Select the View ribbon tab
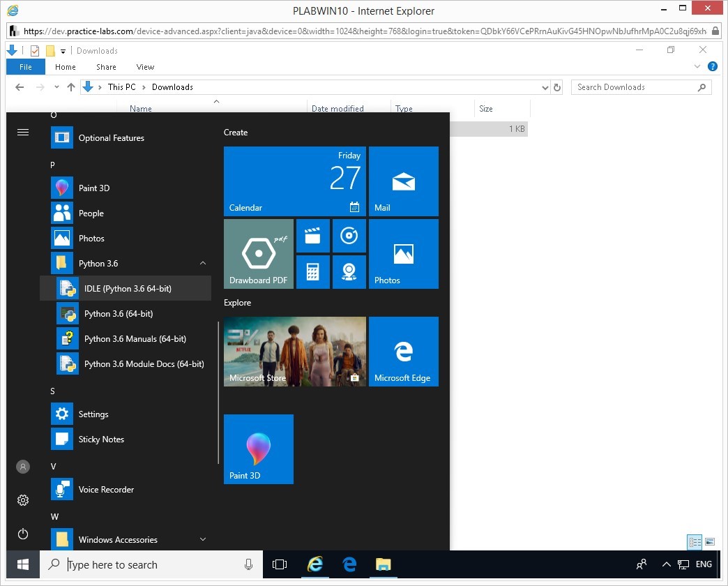The height and width of the screenshot is (586, 728). 145,67
